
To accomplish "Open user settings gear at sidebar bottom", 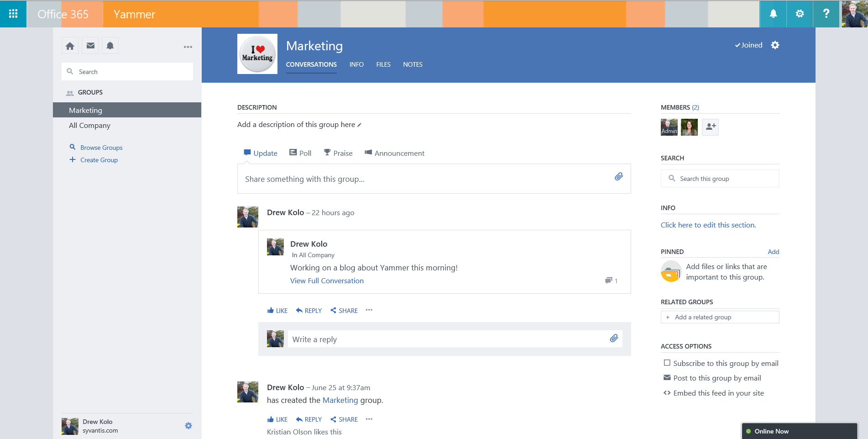I will click(x=188, y=426).
